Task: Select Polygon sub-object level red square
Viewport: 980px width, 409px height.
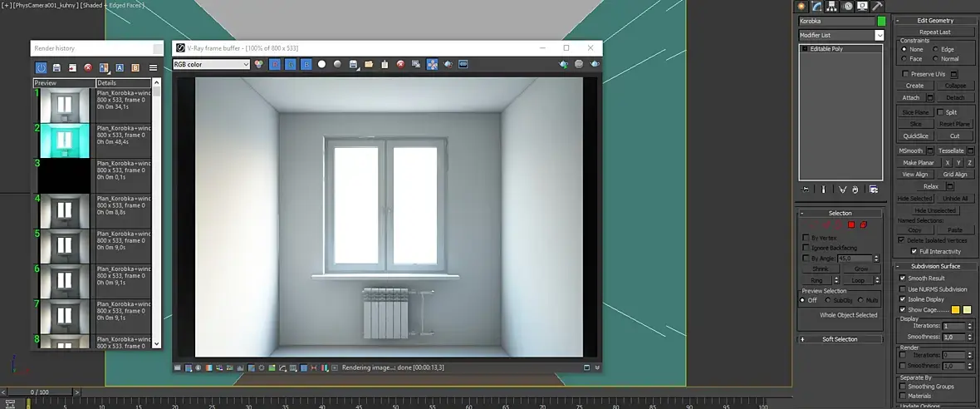Action: pos(851,224)
